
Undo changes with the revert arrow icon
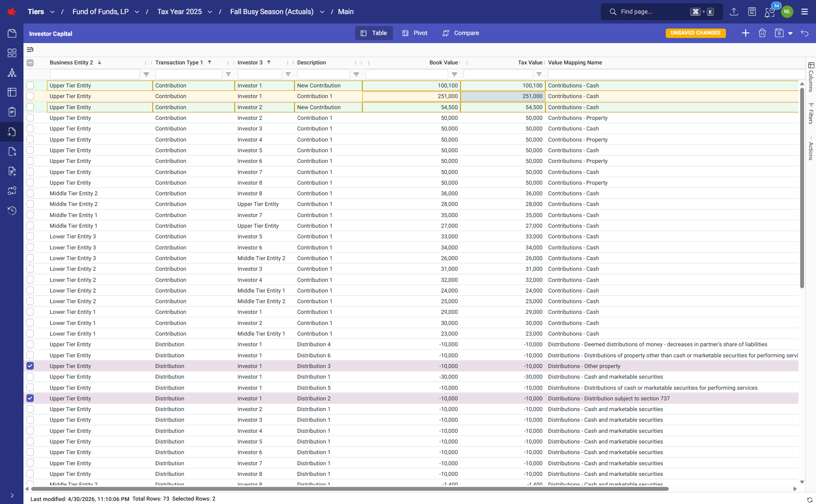click(804, 33)
